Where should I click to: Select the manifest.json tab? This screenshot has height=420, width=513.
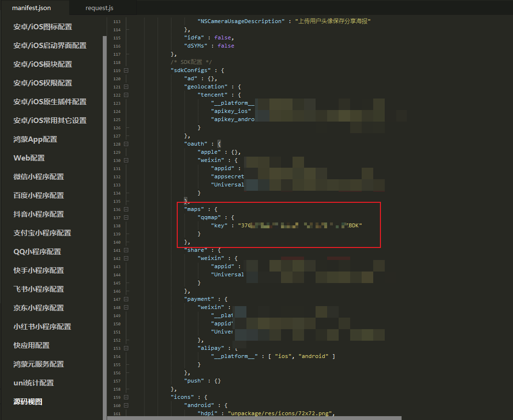click(31, 8)
